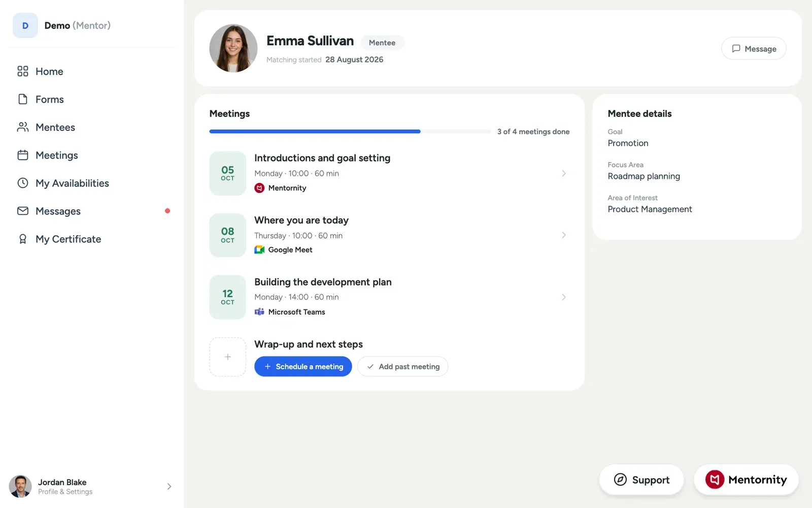812x508 pixels.
Task: Click the Home grid icon in sidebar
Action: pyautogui.click(x=23, y=71)
